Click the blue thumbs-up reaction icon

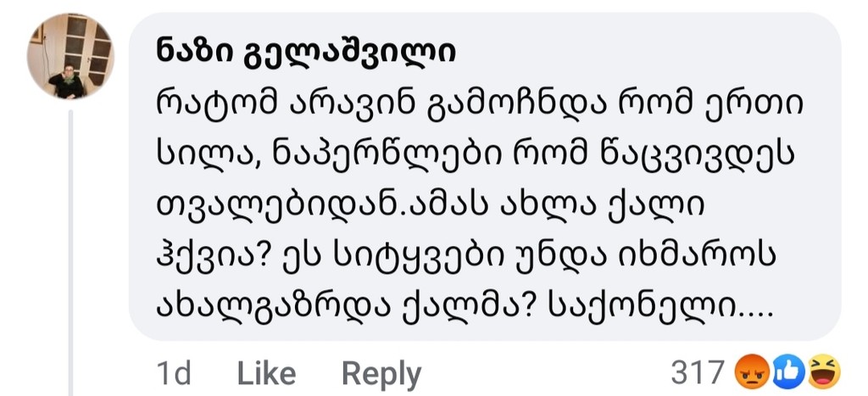pos(788,371)
